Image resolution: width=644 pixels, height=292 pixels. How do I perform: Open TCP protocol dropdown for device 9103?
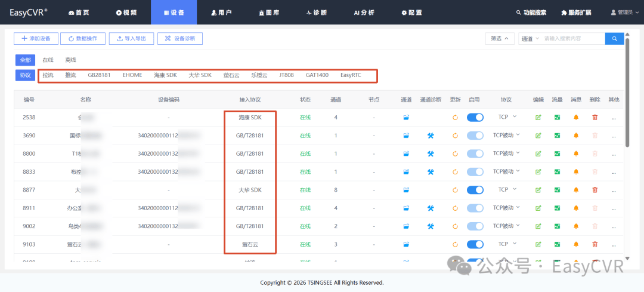coord(506,244)
